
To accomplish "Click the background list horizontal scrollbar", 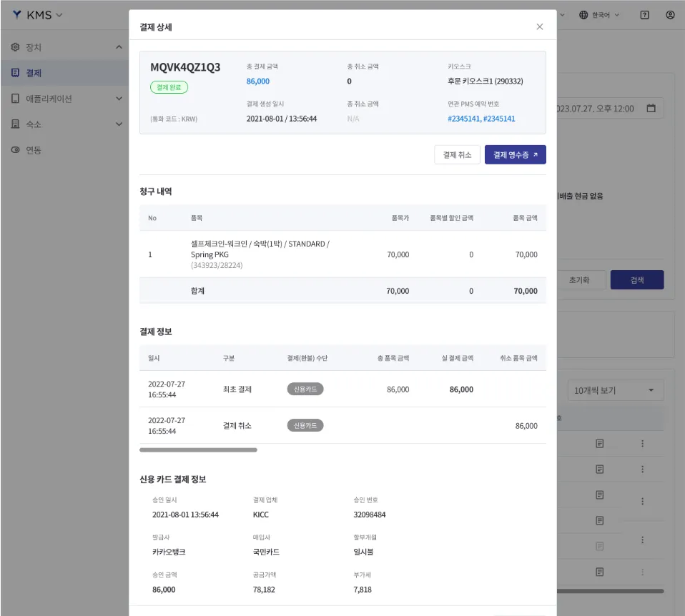I will (x=611, y=591).
